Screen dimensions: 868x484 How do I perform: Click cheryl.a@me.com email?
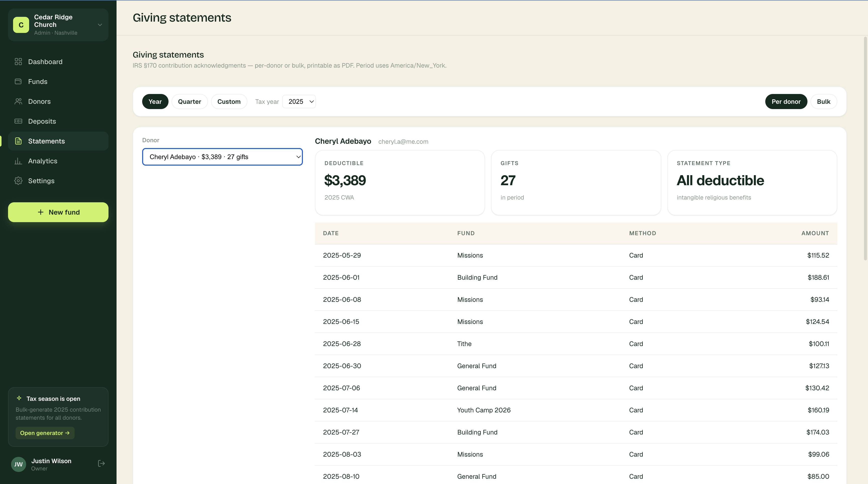403,141
